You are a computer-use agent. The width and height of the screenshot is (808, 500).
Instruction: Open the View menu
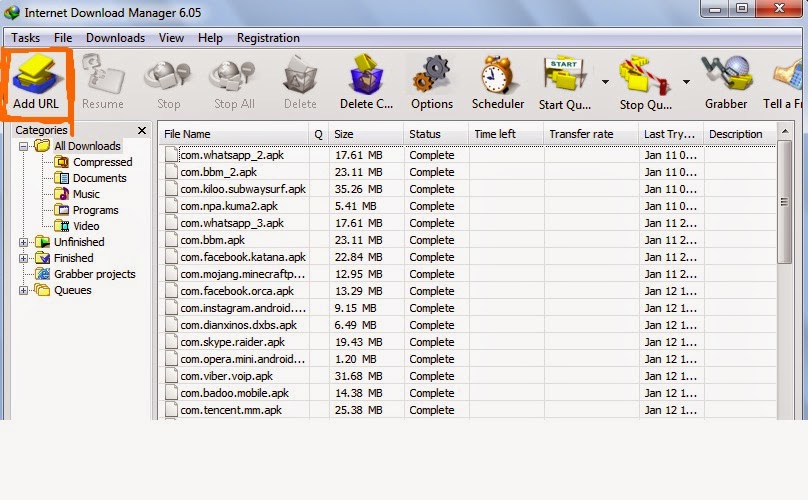(x=171, y=38)
